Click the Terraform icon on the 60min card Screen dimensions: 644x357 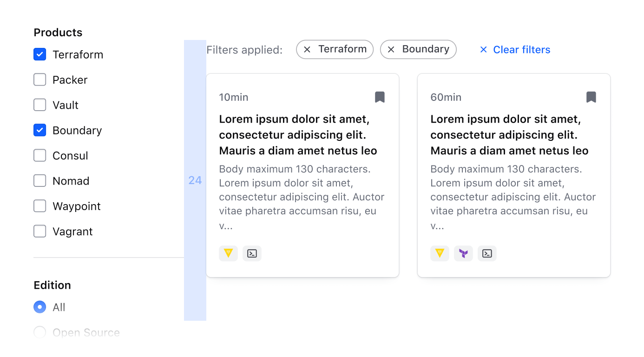point(463,253)
